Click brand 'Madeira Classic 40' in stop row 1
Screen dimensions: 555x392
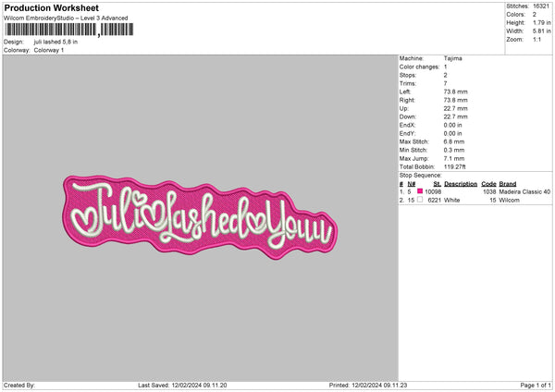tap(524, 191)
